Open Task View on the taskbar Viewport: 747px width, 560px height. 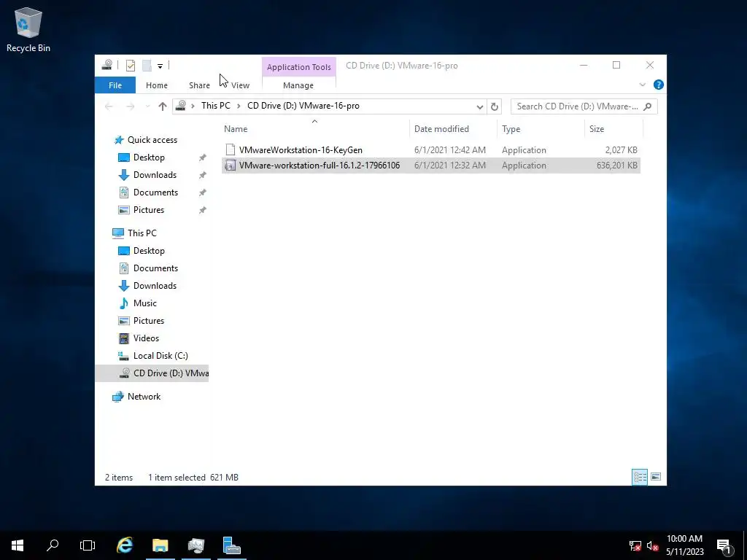pyautogui.click(x=88, y=545)
